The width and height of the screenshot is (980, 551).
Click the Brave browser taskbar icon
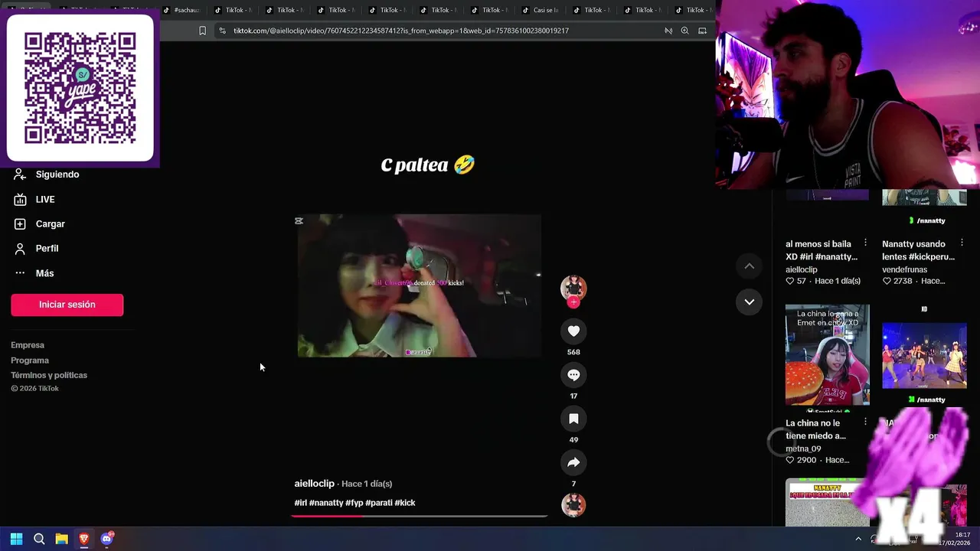(84, 539)
